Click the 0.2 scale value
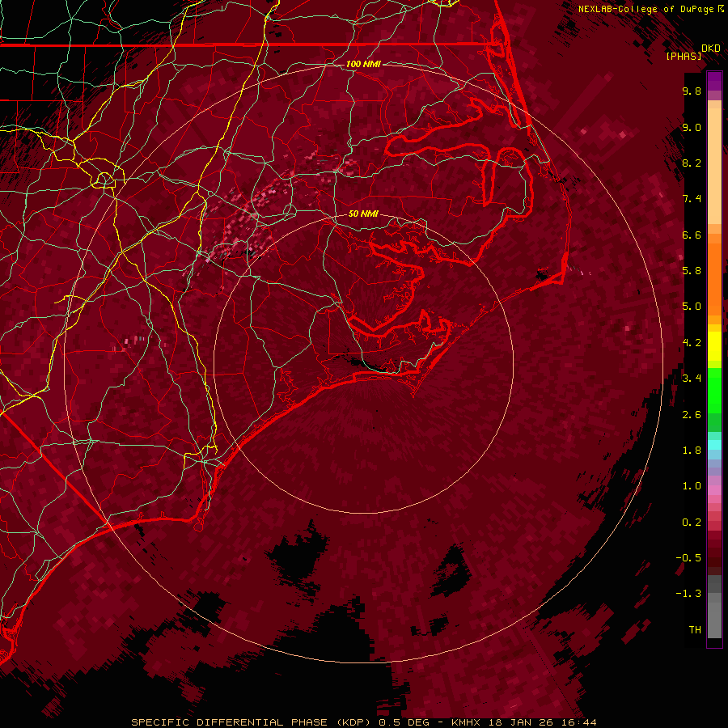 [692, 523]
